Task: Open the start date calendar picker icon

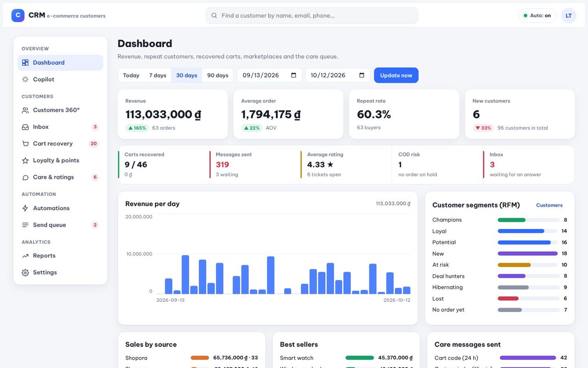Action: 294,75
